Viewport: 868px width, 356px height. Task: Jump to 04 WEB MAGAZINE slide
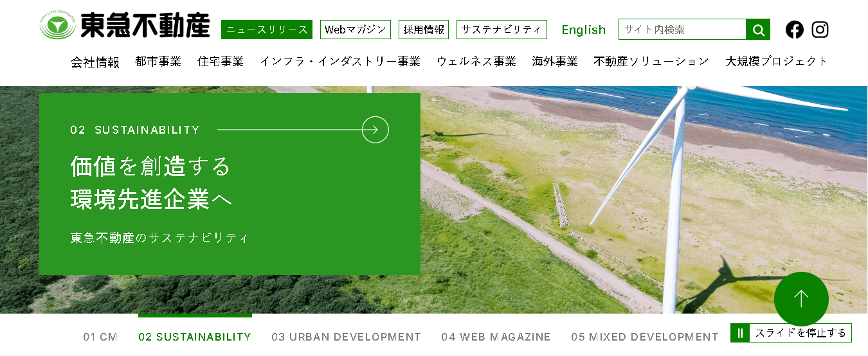(x=496, y=337)
